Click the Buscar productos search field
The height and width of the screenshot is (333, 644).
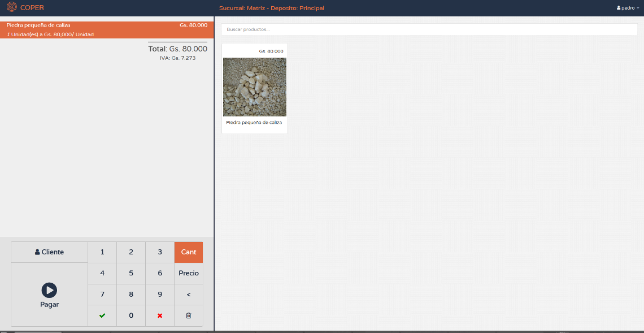429,29
